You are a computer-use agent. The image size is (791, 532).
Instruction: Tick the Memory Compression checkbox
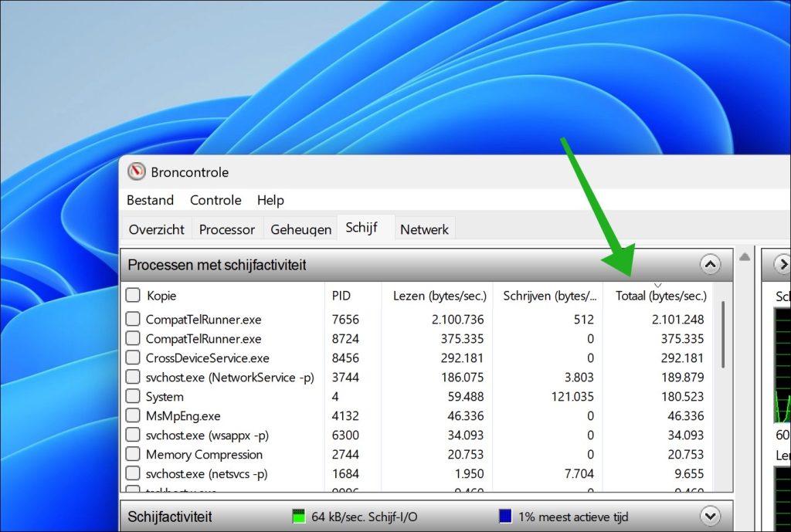(133, 455)
